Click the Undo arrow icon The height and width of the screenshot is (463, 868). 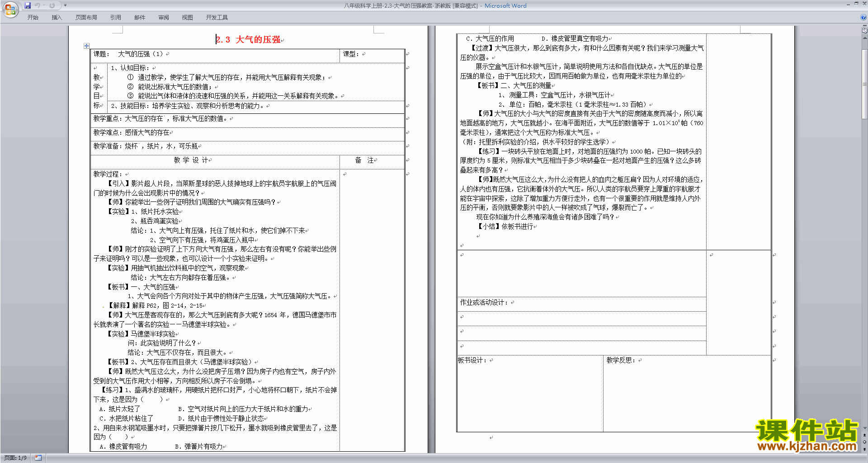37,5
